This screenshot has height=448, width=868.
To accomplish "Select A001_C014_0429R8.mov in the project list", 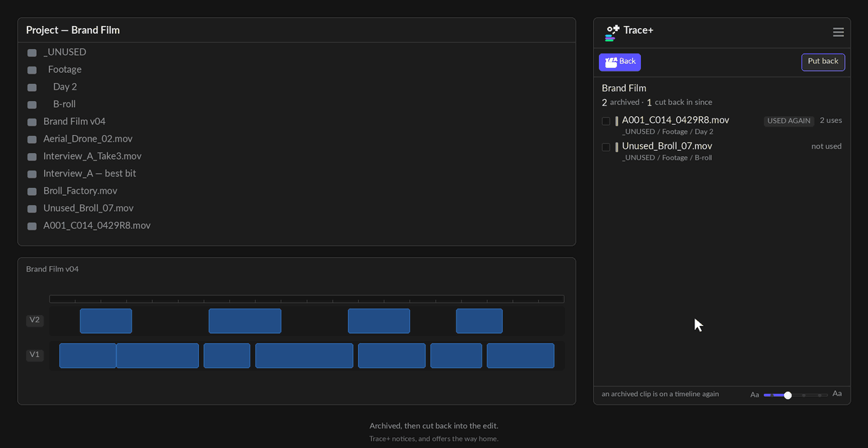I will (x=97, y=225).
